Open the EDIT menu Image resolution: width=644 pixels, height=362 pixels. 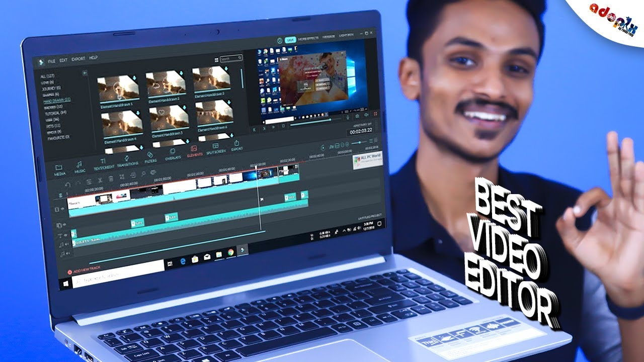pyautogui.click(x=63, y=60)
